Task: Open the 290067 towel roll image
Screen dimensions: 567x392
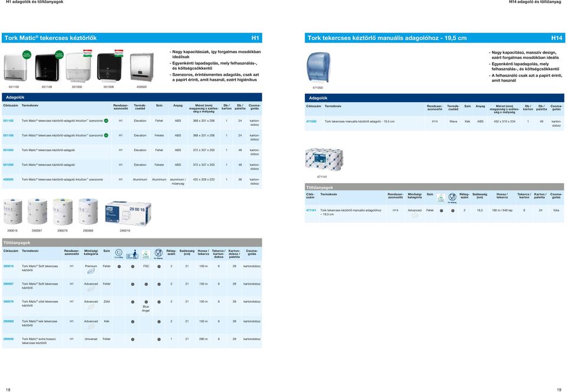Action: pos(37,212)
